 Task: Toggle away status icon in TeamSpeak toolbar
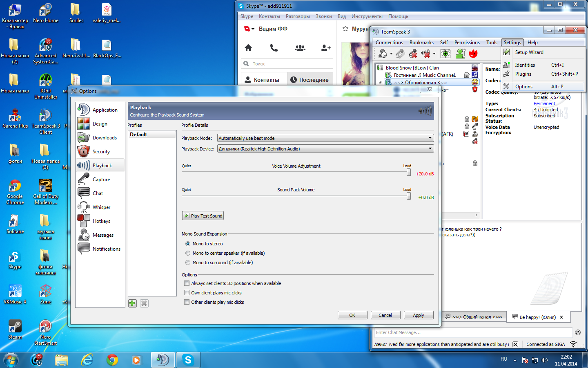[x=383, y=54]
